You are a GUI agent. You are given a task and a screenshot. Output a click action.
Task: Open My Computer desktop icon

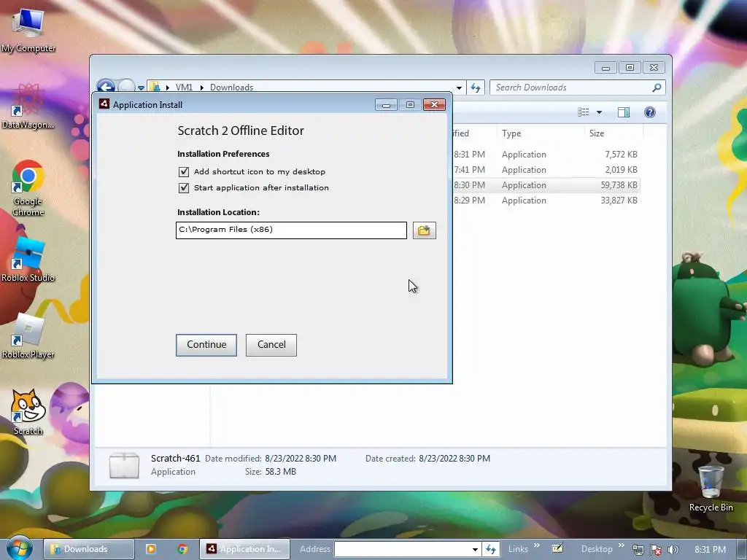[x=28, y=29]
